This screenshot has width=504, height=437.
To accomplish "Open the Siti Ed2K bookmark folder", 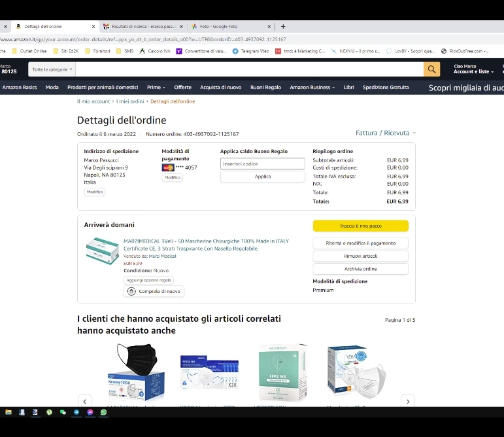I will coord(66,51).
